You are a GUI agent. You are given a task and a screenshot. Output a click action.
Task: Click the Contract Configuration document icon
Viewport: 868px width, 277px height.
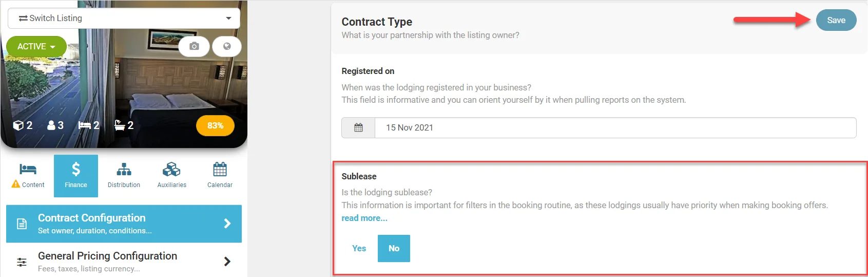(x=22, y=224)
